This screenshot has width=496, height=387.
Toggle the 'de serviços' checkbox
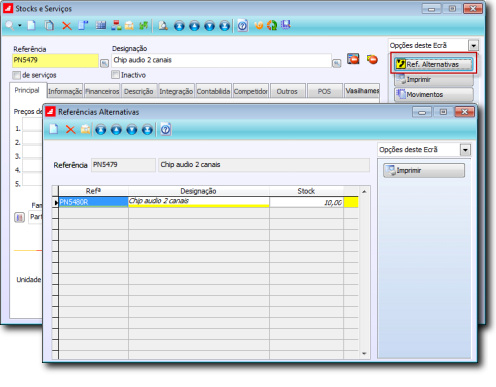click(x=17, y=75)
